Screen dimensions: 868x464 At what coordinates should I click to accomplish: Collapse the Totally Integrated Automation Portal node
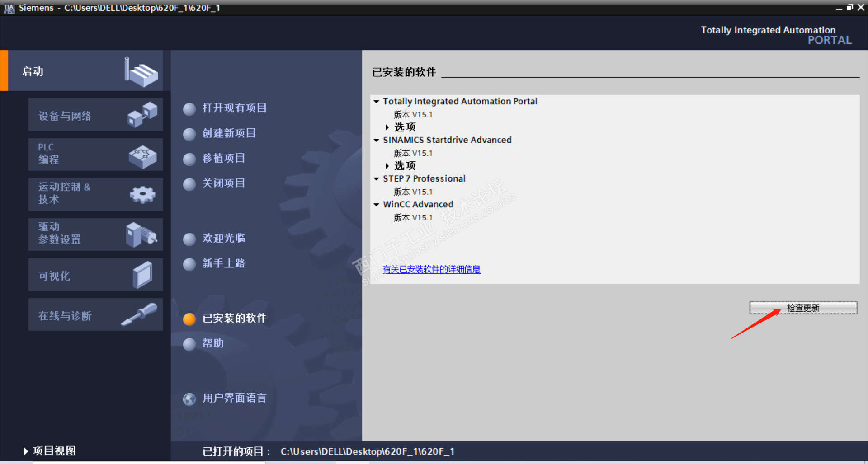tap(376, 102)
